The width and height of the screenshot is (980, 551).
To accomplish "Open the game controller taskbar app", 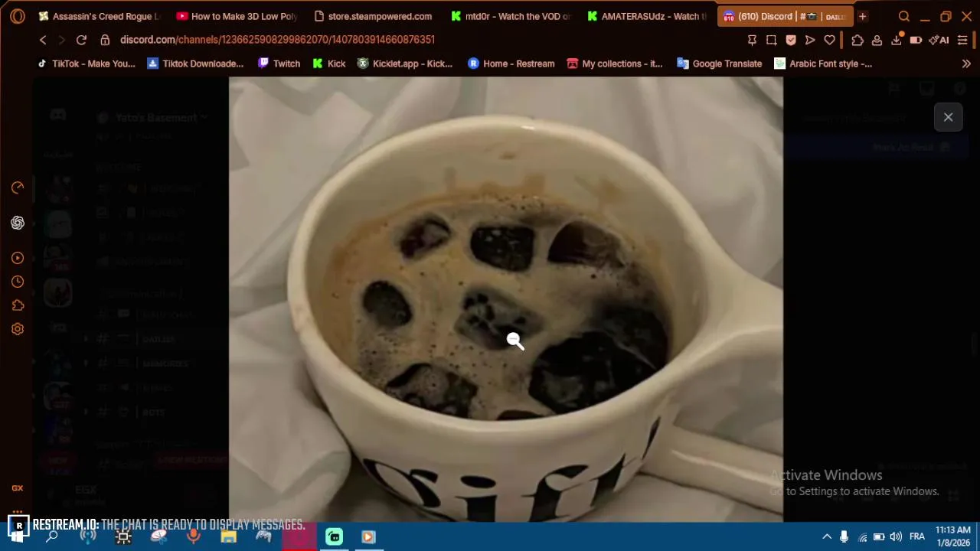I will pyautogui.click(x=263, y=536).
